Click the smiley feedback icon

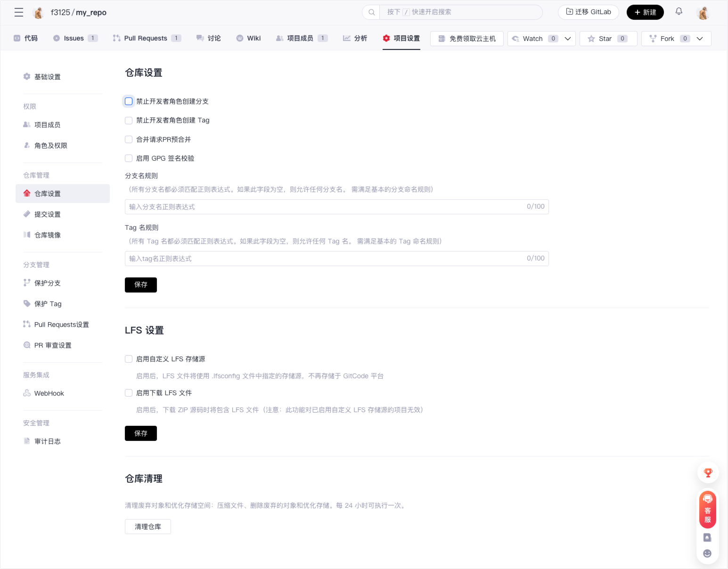[x=707, y=553]
